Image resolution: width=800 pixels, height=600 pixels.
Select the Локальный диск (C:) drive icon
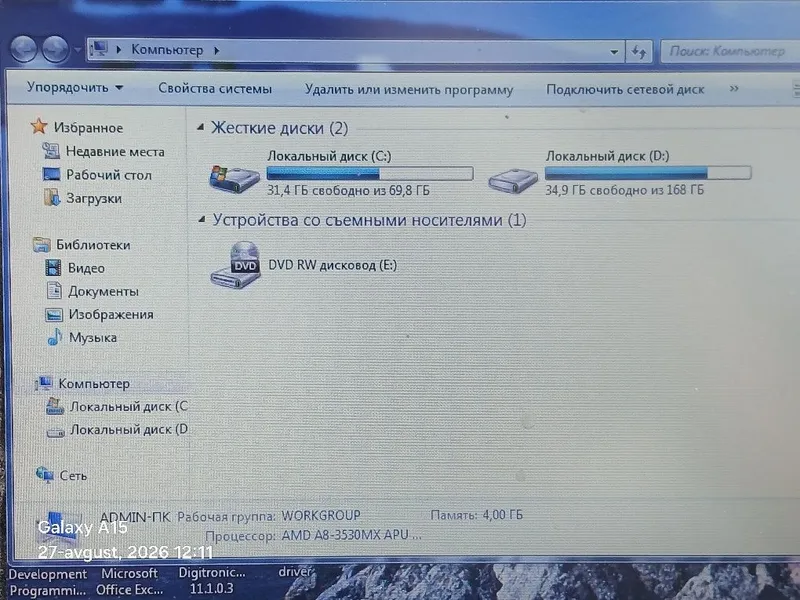235,178
